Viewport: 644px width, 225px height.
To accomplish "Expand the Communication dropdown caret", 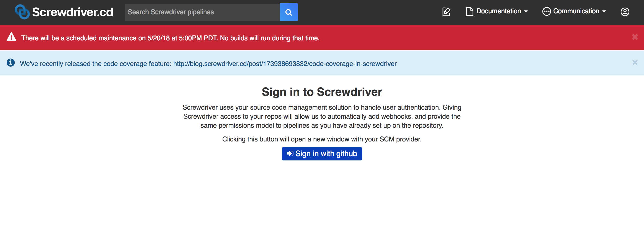I will [x=604, y=11].
